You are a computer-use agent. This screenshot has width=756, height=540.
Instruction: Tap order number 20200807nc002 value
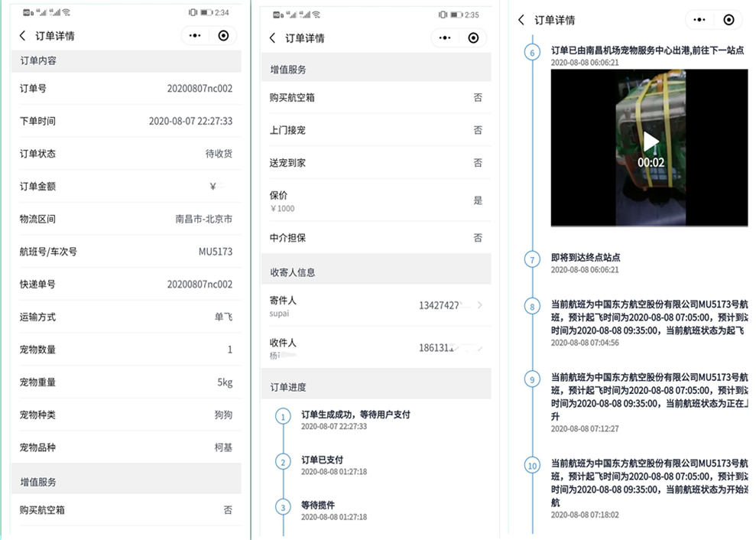tap(200, 89)
